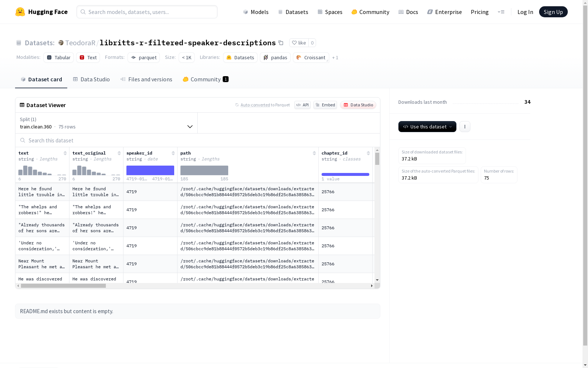Switch to the Dataset card tab
Screen dimensions: 588x368
click(41, 79)
